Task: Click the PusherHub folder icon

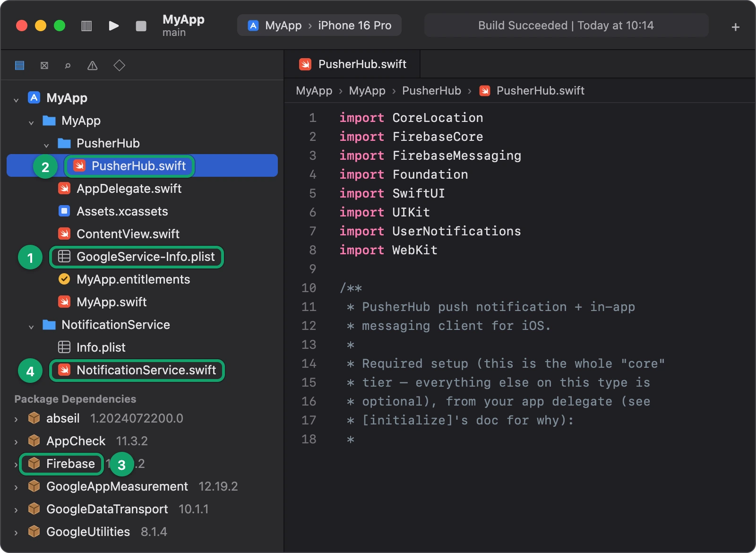Action: point(64,143)
